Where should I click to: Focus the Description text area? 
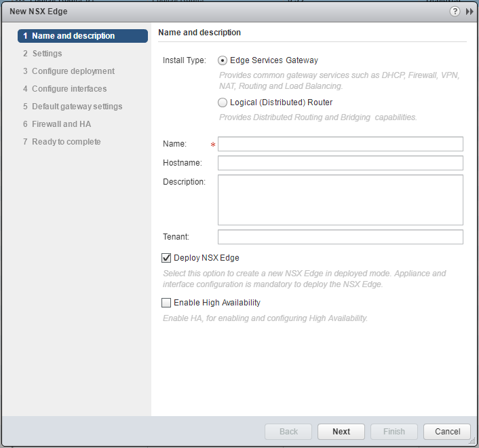coord(340,200)
